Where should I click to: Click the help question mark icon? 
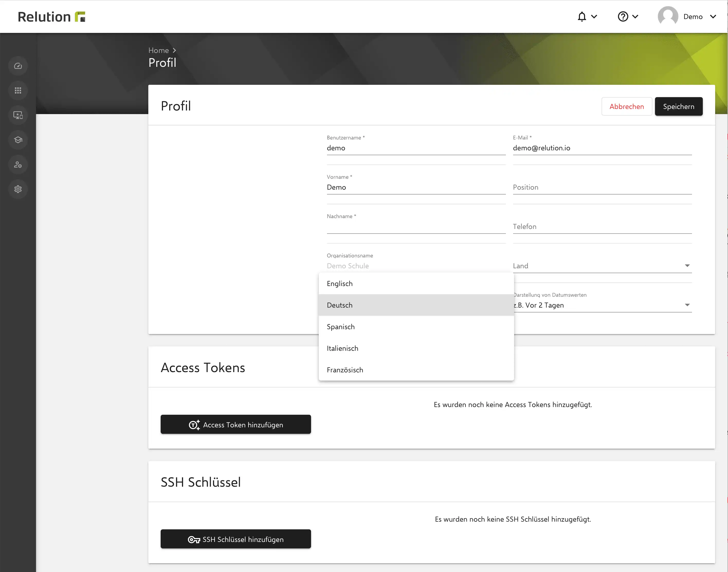pos(623,16)
